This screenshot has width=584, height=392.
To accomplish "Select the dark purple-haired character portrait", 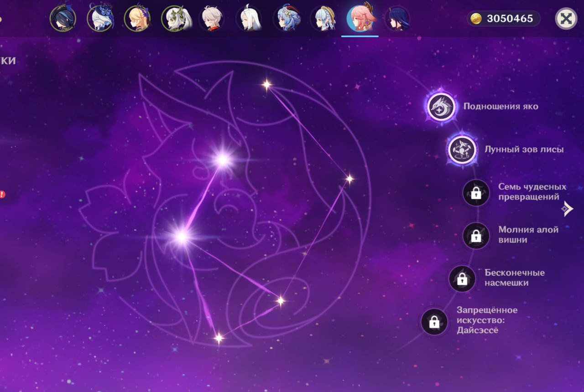I will (x=397, y=18).
